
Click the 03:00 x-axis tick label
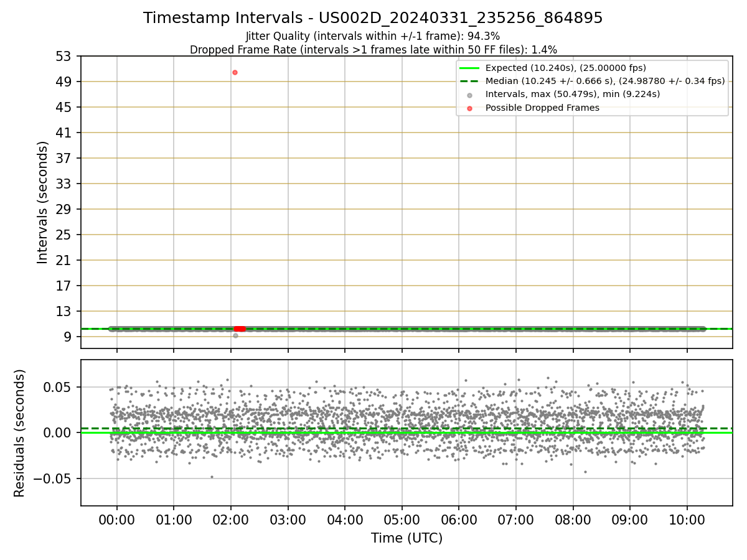(288, 520)
